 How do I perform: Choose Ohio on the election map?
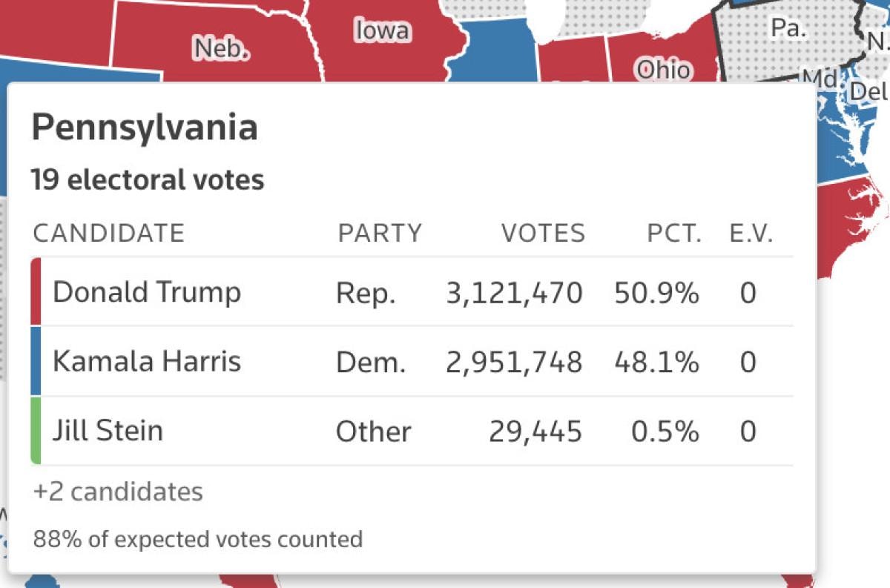click(x=663, y=69)
